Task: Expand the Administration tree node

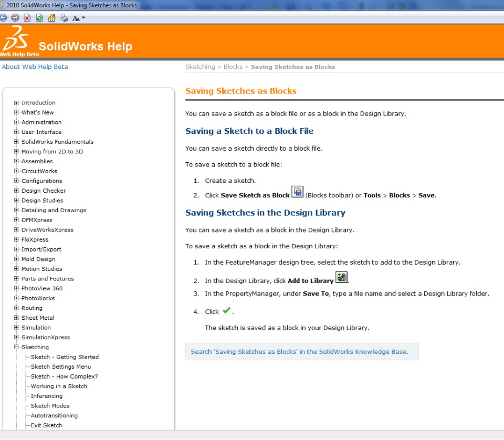Action: 16,122
